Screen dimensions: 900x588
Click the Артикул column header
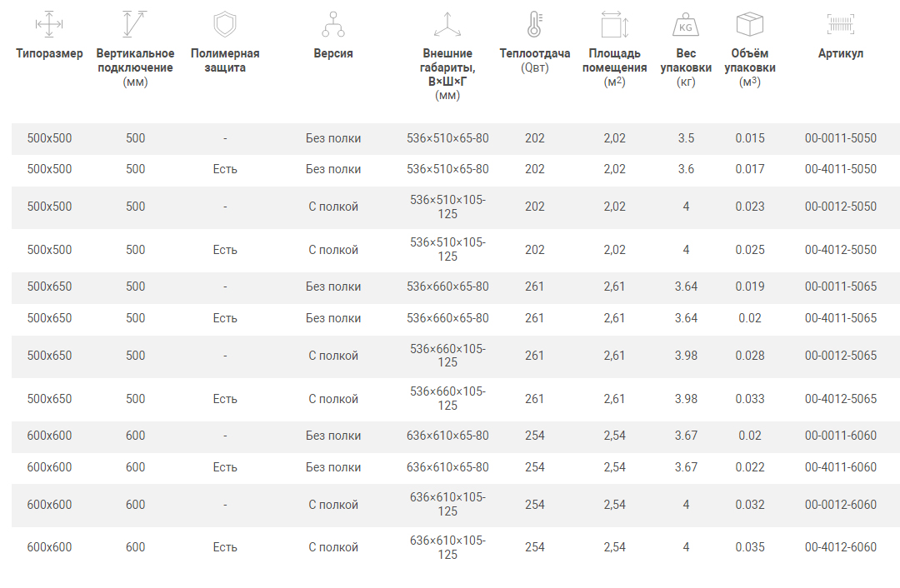click(x=841, y=53)
